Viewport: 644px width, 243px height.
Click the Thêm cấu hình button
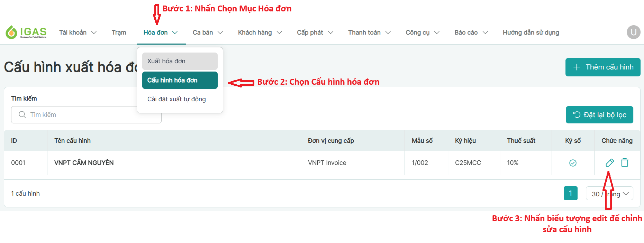click(x=602, y=67)
